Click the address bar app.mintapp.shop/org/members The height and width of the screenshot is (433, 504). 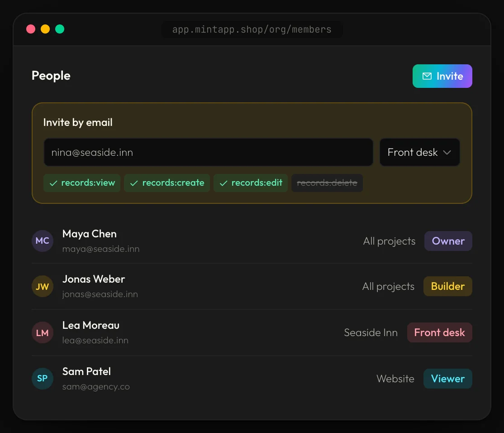click(252, 29)
